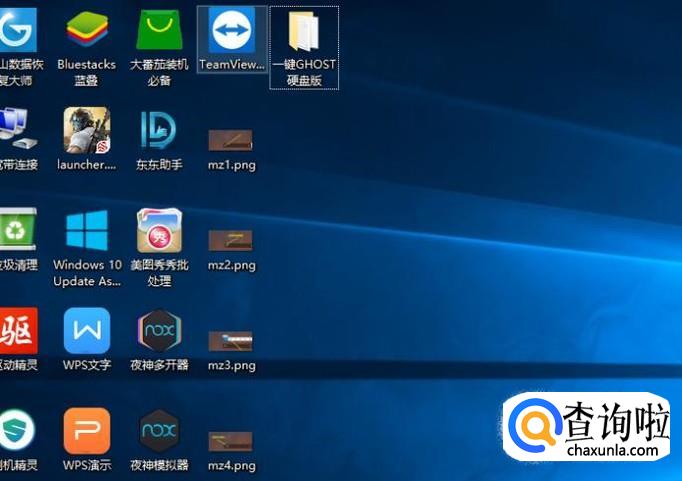Click the 'TeamView...' label text

[232, 64]
